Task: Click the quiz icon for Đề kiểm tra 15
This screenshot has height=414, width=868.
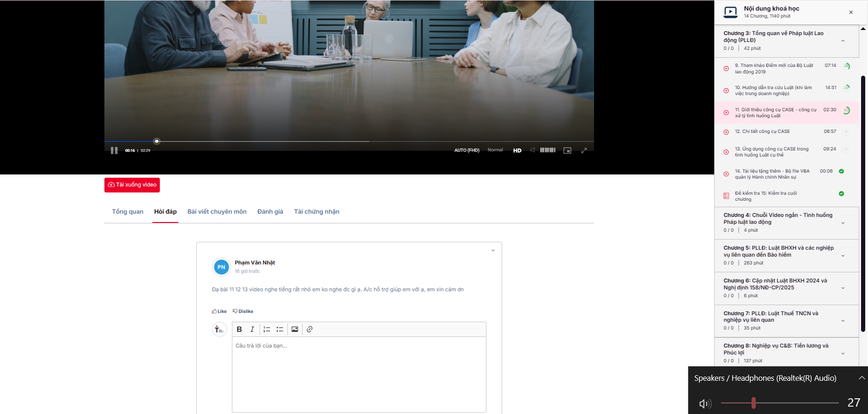Action: tap(726, 196)
